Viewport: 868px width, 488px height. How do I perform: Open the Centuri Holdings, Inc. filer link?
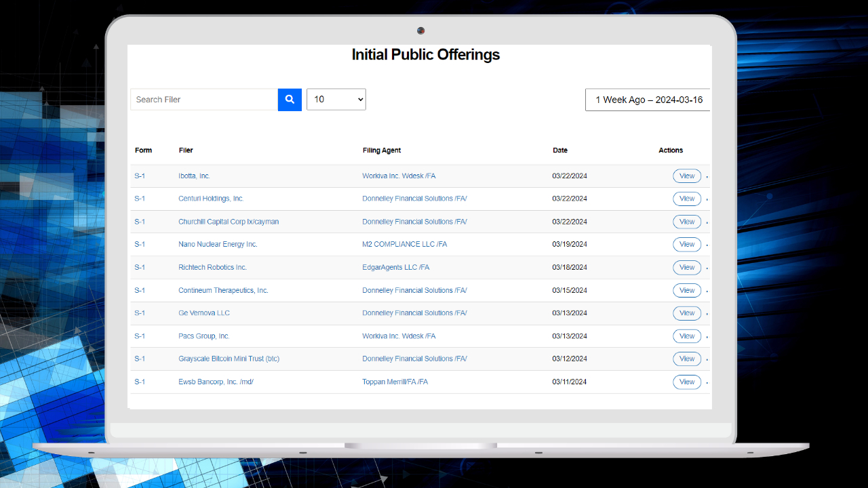click(210, 199)
